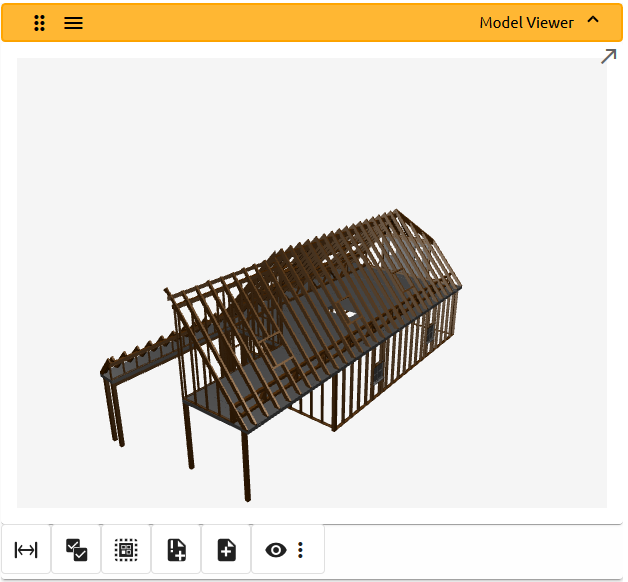This screenshot has width=628, height=582.
Task: Toggle the multi-select checkboxes tool
Action: 76,550
